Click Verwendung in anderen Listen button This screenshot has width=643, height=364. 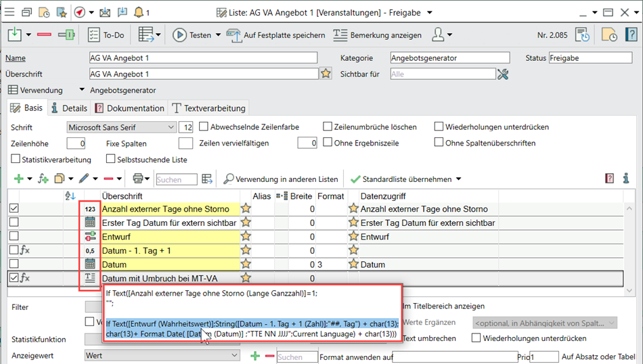coord(281,179)
